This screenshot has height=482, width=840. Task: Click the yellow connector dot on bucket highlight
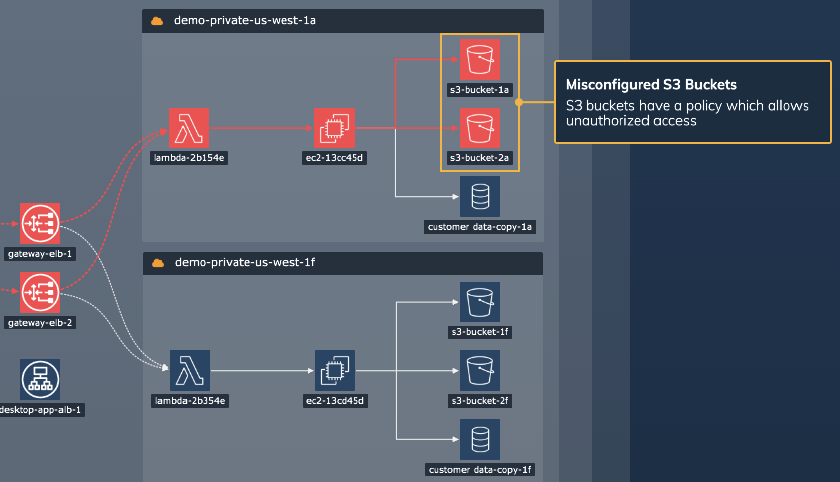click(x=519, y=102)
